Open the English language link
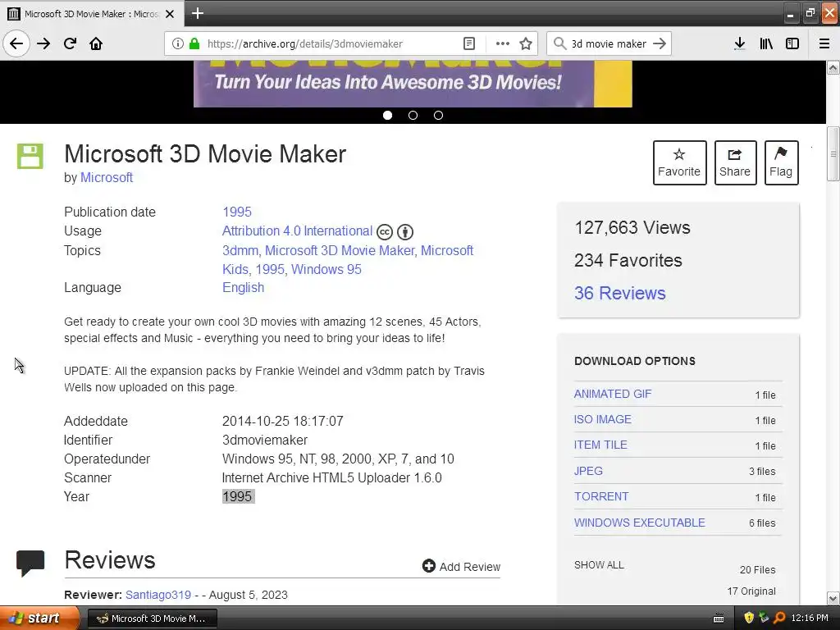The width and height of the screenshot is (840, 630). tap(243, 288)
